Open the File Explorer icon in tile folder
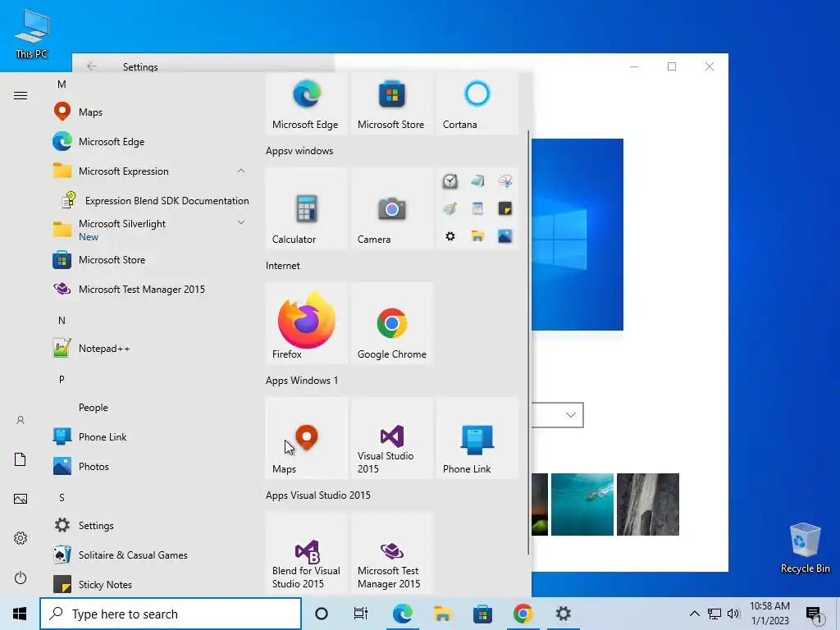 [x=477, y=235]
